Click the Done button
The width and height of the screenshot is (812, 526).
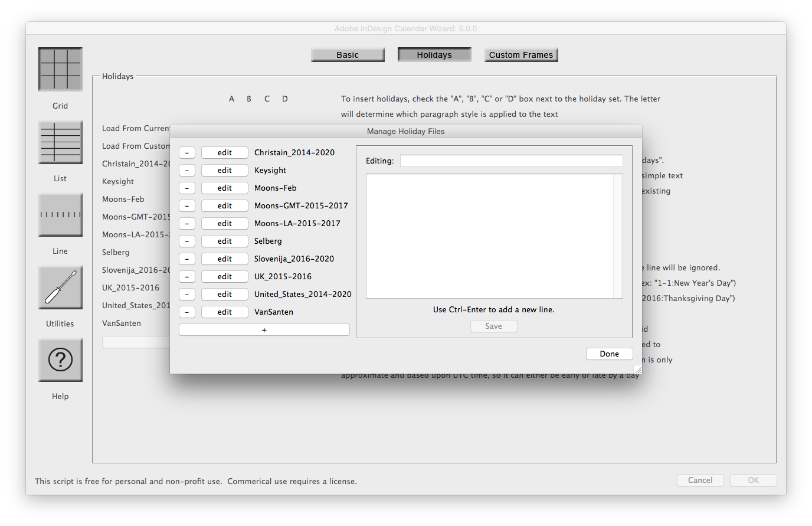(609, 353)
